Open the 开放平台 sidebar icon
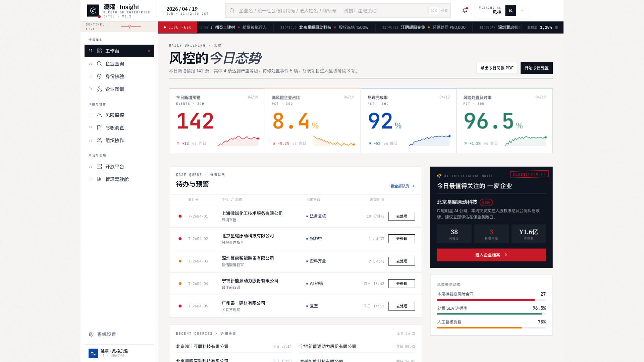Screen dimensions: 644x362 click(99, 166)
